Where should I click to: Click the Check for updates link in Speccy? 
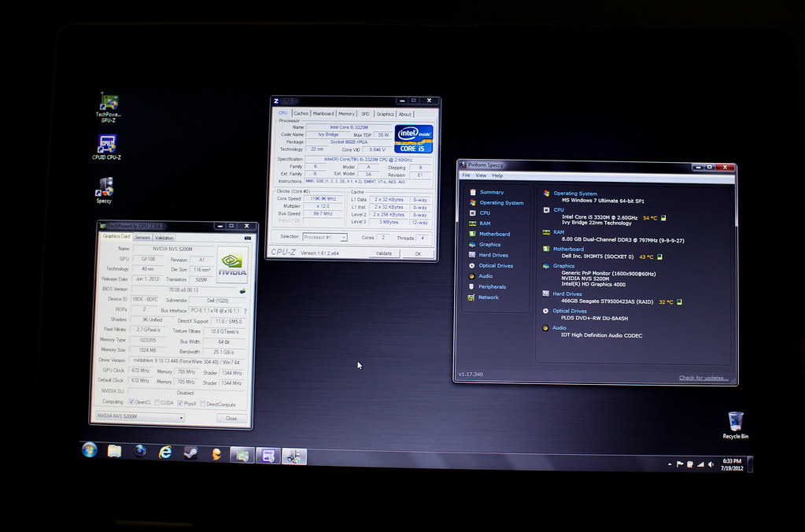(x=703, y=378)
